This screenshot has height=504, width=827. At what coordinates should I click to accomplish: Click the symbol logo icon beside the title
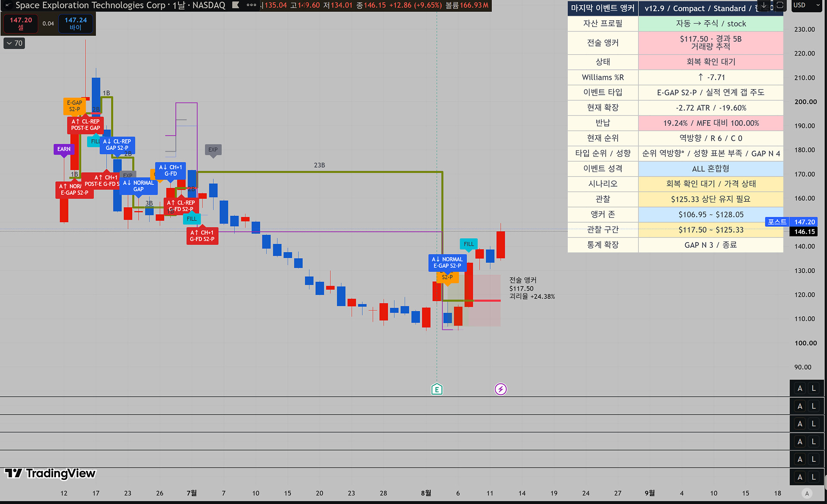[x=7, y=5]
